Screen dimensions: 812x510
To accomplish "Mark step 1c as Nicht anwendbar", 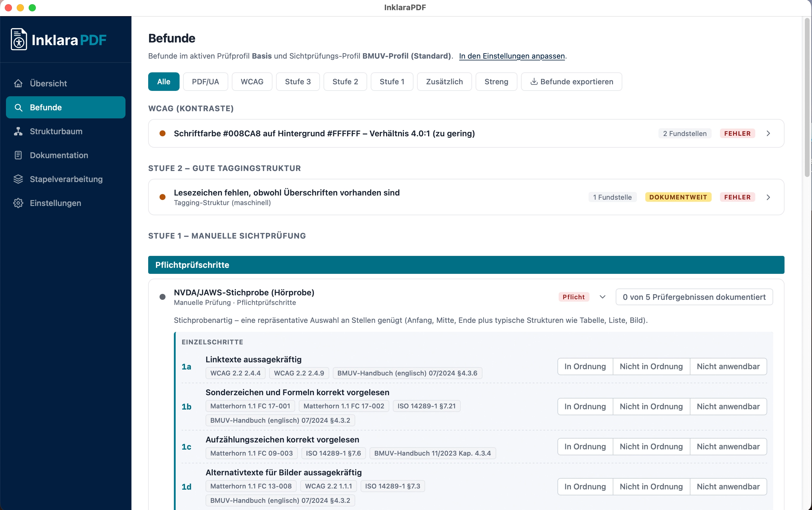I will point(728,447).
